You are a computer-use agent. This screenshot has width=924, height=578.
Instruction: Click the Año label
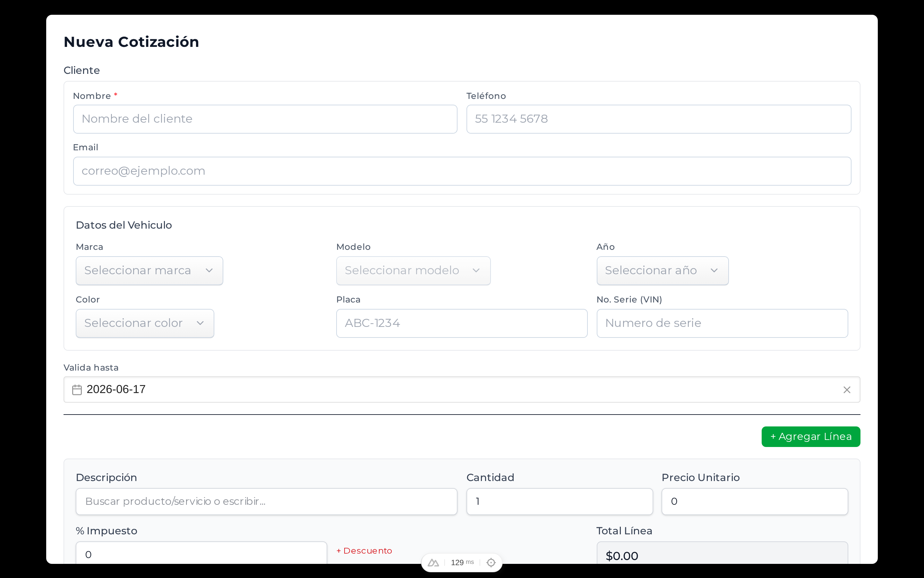coord(605,247)
